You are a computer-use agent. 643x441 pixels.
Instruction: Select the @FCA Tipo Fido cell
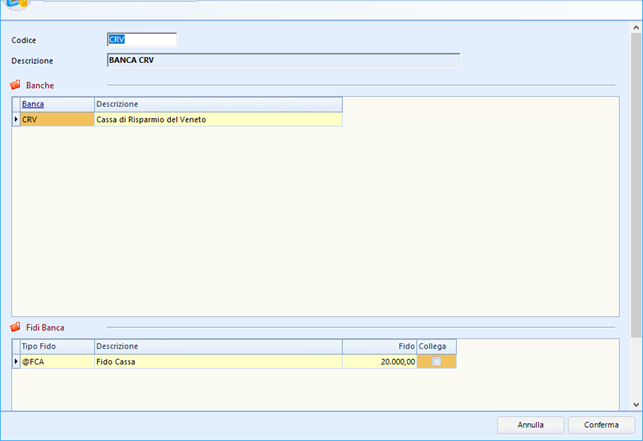(x=56, y=361)
